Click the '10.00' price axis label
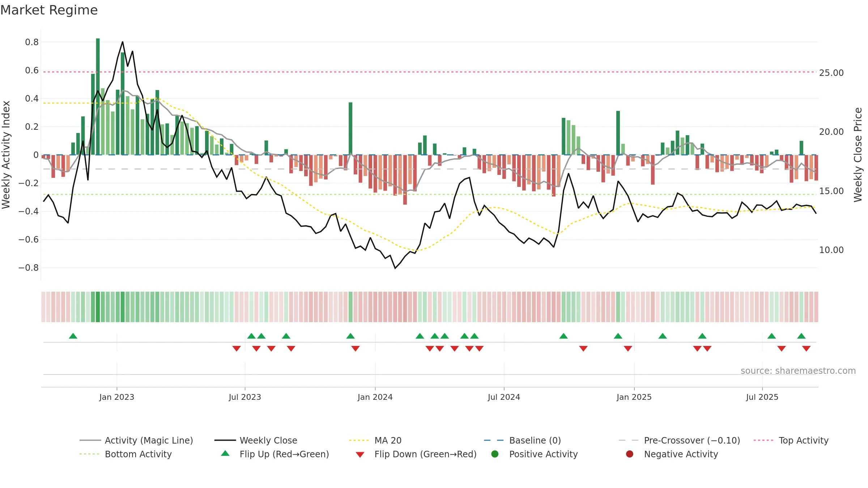The height and width of the screenshot is (488, 868). click(x=831, y=250)
